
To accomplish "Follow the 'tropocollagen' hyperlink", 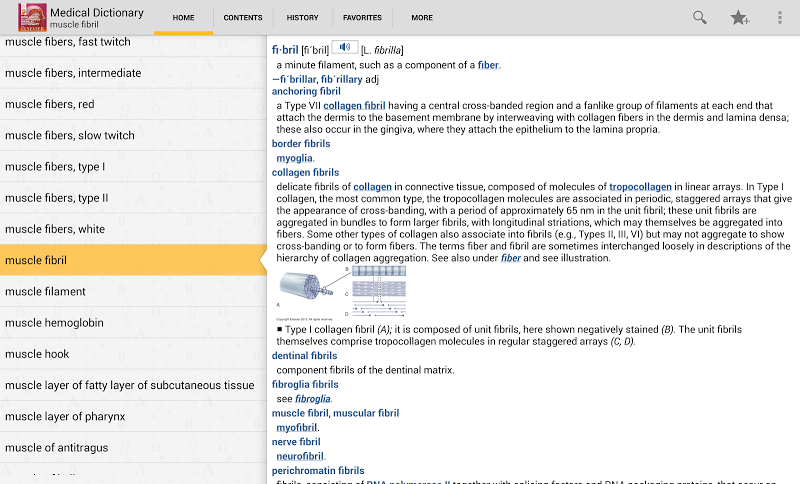I will 640,187.
